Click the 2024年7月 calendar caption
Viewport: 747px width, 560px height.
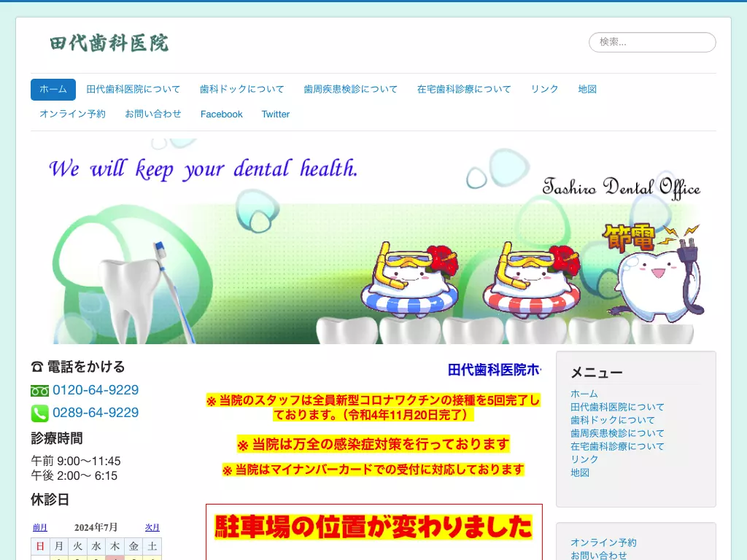[96, 528]
